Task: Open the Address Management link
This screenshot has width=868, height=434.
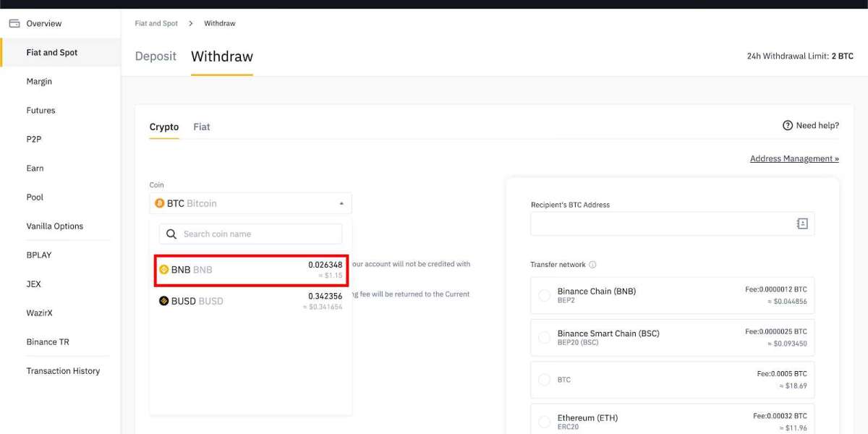Action: coord(794,158)
